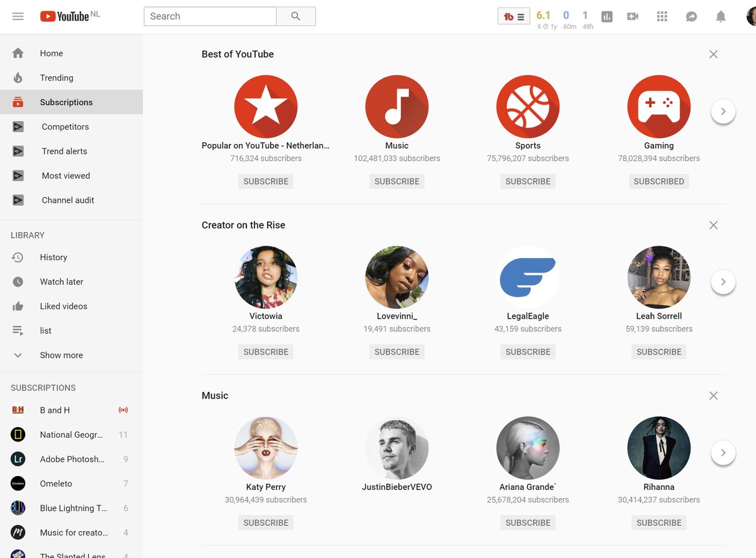Open the JustinBieberVEVO channel thumbnail

coord(397,448)
